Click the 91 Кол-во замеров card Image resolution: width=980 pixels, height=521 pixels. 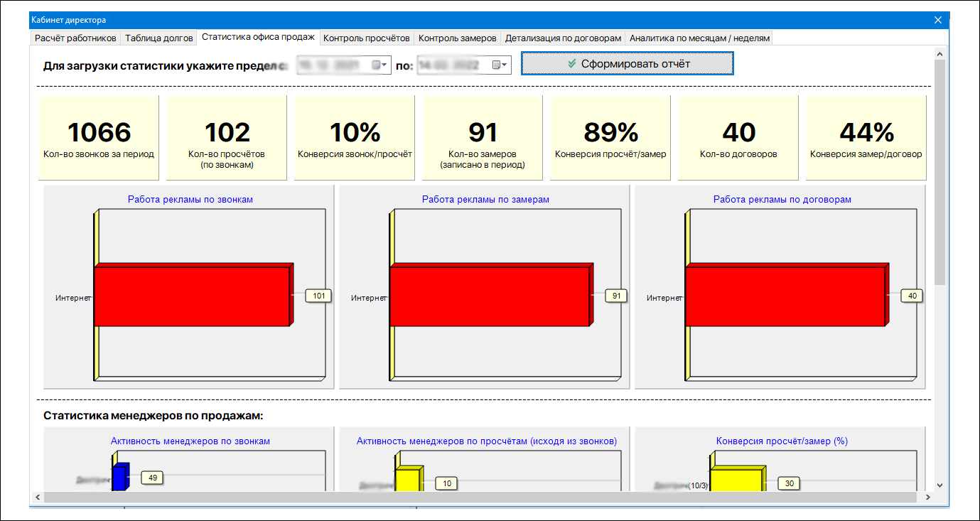pos(483,138)
